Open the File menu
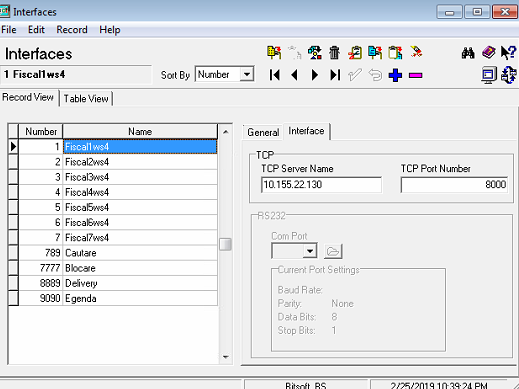 tap(9, 30)
